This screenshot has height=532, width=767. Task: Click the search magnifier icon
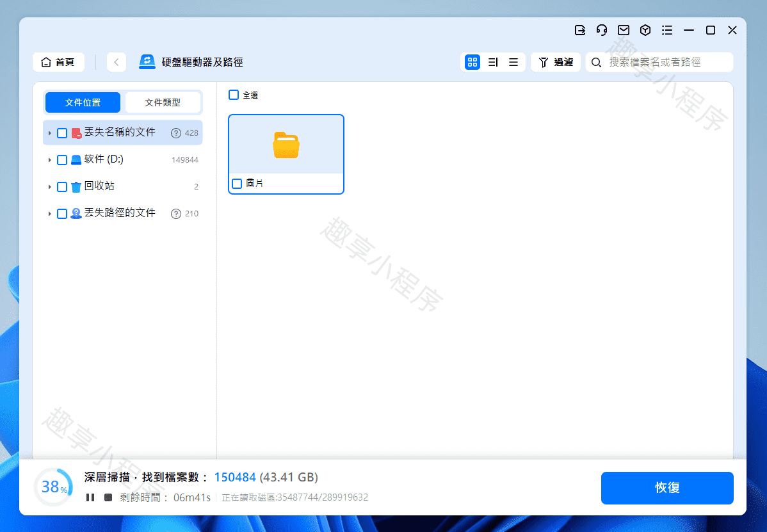[596, 62]
